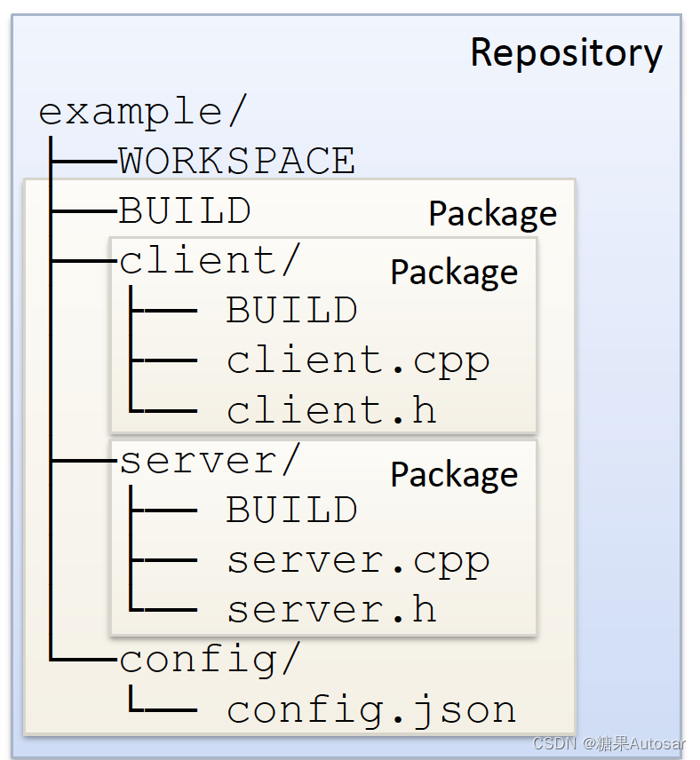
Task: Click the 'config/' directory name
Action: click(210, 659)
